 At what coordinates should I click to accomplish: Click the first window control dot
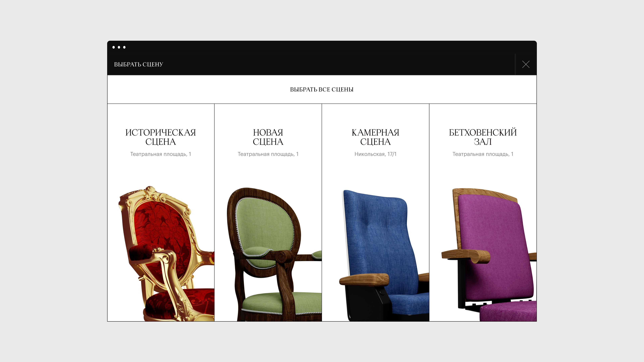pyautogui.click(x=114, y=47)
